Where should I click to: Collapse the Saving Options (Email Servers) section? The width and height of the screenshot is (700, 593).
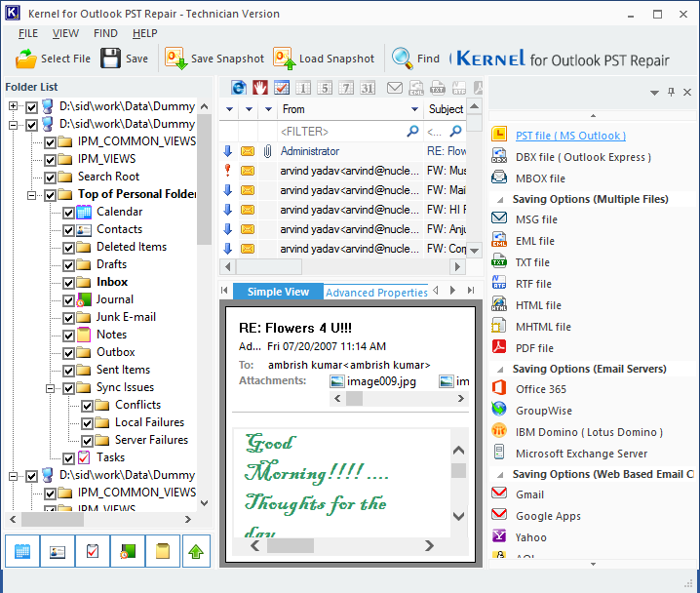click(x=500, y=370)
